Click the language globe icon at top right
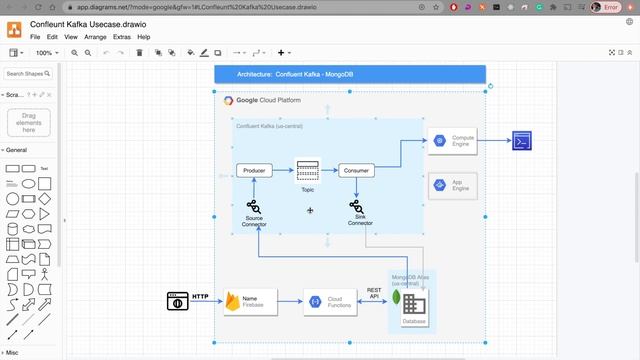This screenshot has width=640, height=360. coord(629,22)
